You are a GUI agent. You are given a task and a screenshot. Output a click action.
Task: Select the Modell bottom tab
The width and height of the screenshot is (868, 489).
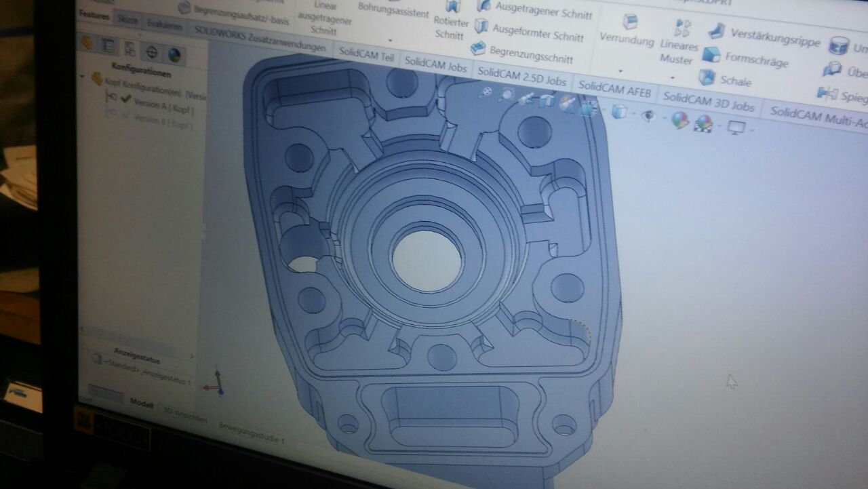point(141,403)
